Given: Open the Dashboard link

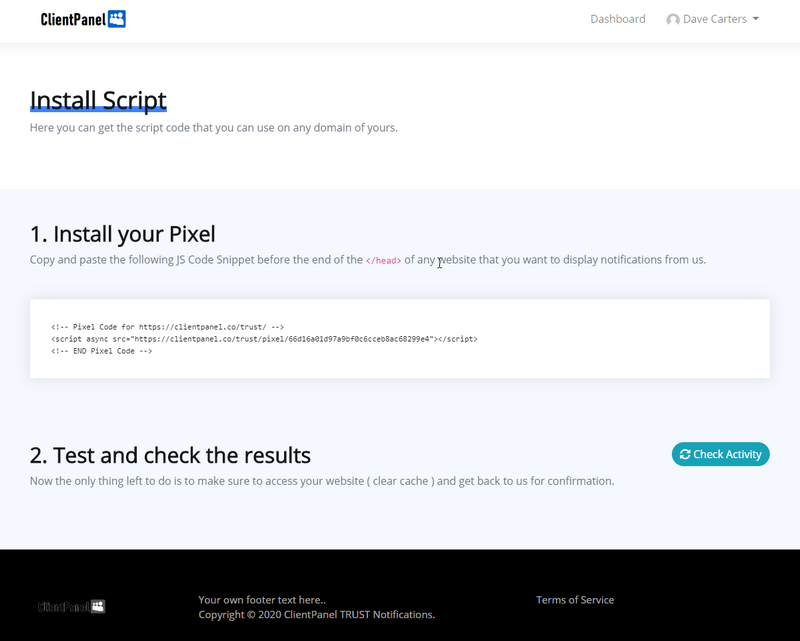Looking at the screenshot, I should [x=617, y=19].
